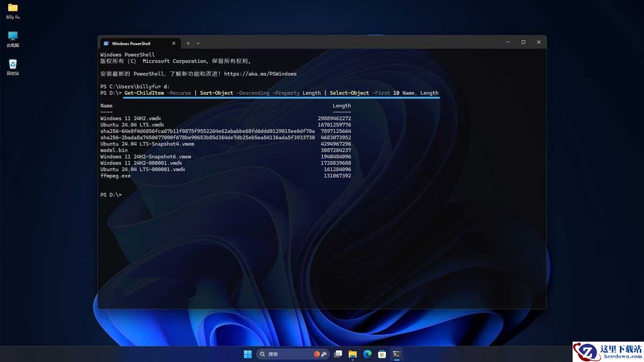Open the Windows Start menu

(247, 354)
